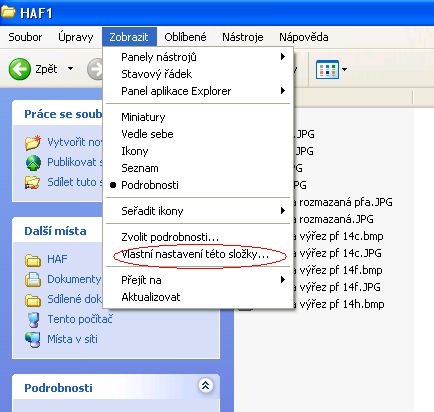This screenshot has height=412, width=434.
Task: Open the HAF folder icon
Action: pyautogui.click(x=33, y=260)
